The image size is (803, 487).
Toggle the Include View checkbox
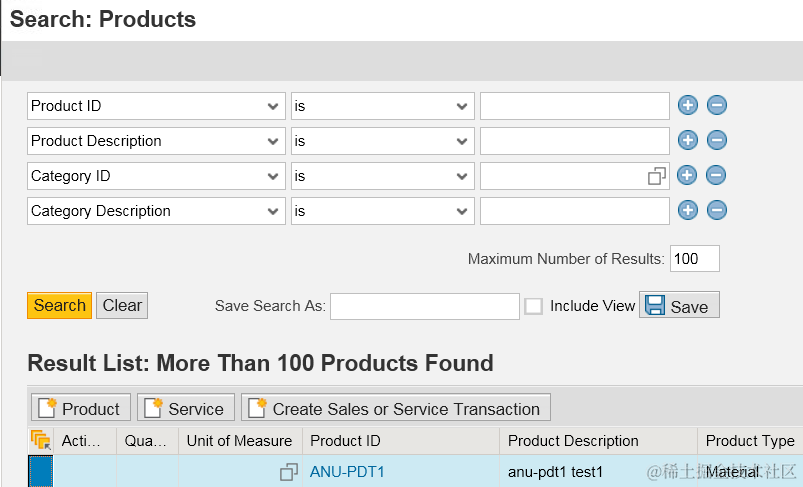coord(534,306)
